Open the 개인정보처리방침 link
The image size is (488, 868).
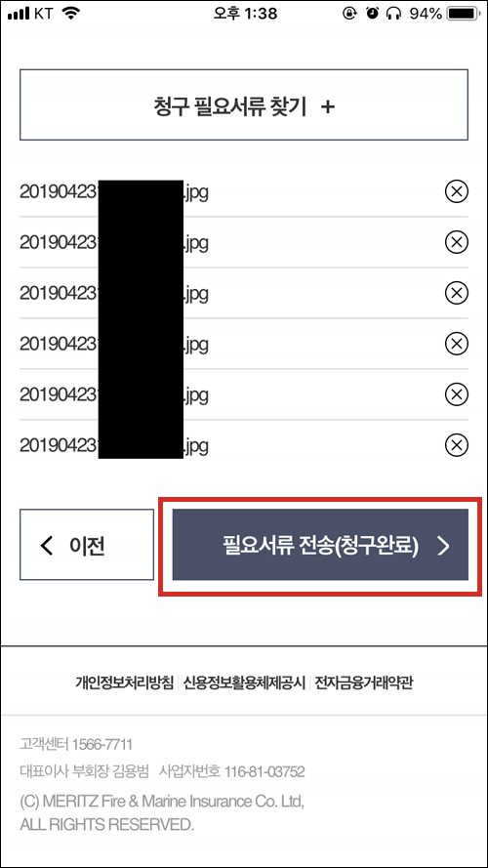125,682
